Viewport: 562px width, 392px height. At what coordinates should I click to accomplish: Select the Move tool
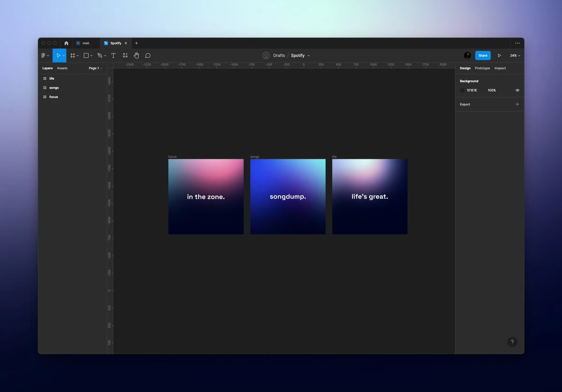(58, 55)
